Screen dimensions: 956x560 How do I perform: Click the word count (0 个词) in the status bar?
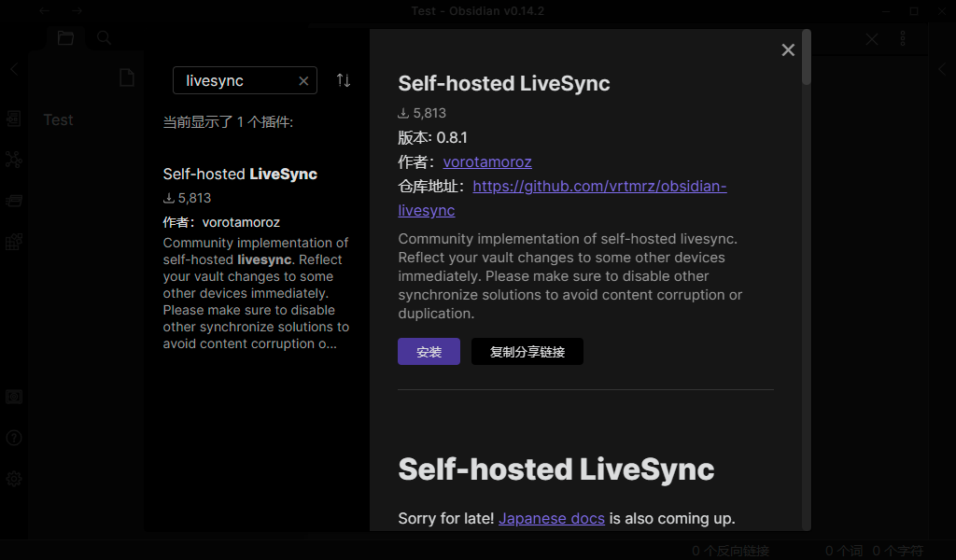coord(844,551)
